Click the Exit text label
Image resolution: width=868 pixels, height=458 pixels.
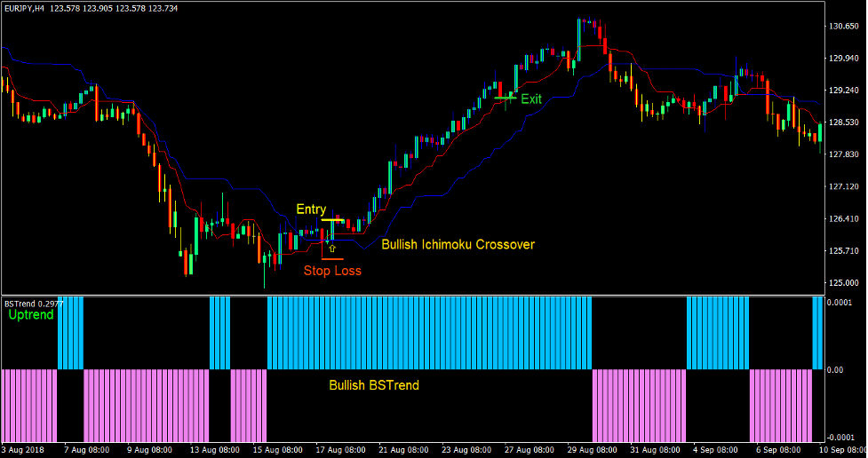point(531,99)
